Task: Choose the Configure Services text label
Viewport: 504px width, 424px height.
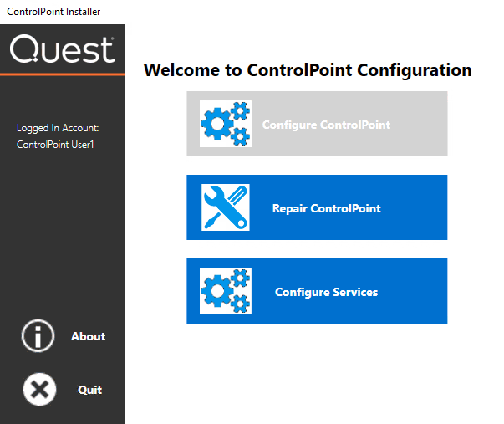Action: coord(326,292)
